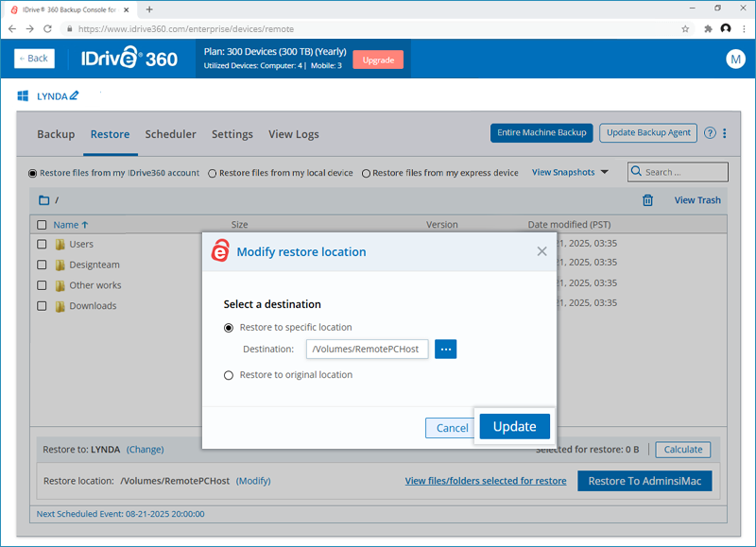Click the Designteam folder icon
Image resolution: width=756 pixels, height=547 pixels.
click(x=60, y=265)
